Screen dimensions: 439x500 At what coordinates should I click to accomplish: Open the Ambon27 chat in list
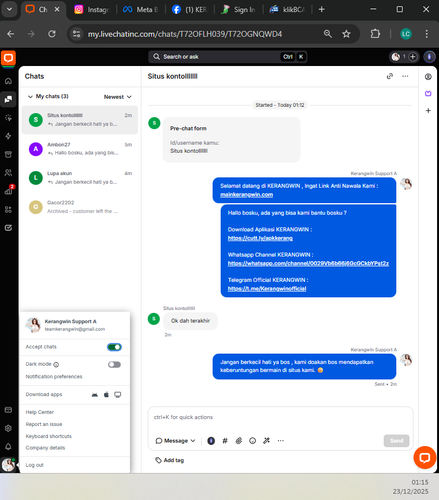coord(80,149)
